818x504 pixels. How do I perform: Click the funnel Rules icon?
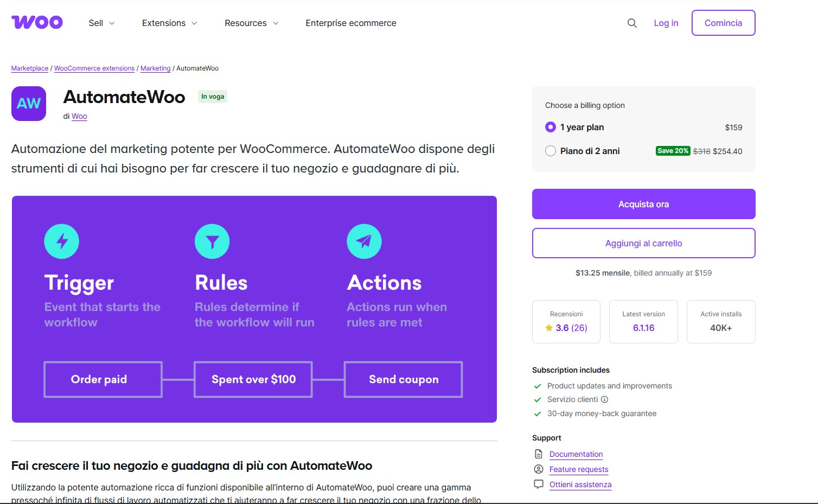(x=212, y=241)
